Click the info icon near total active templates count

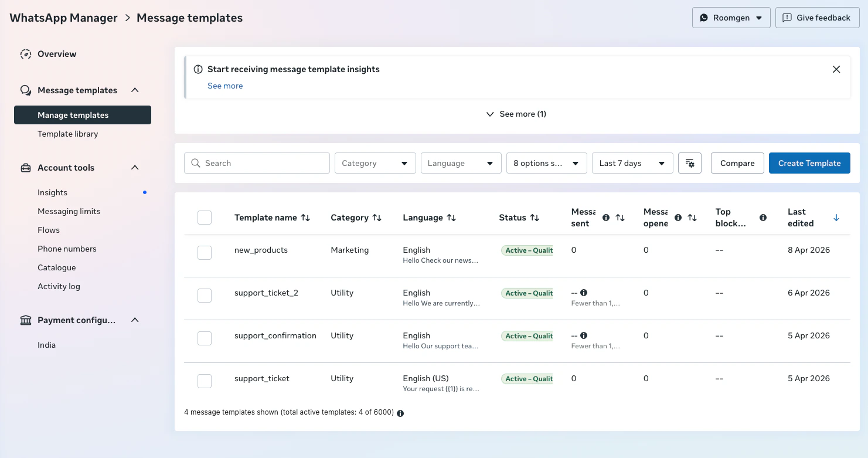(400, 413)
